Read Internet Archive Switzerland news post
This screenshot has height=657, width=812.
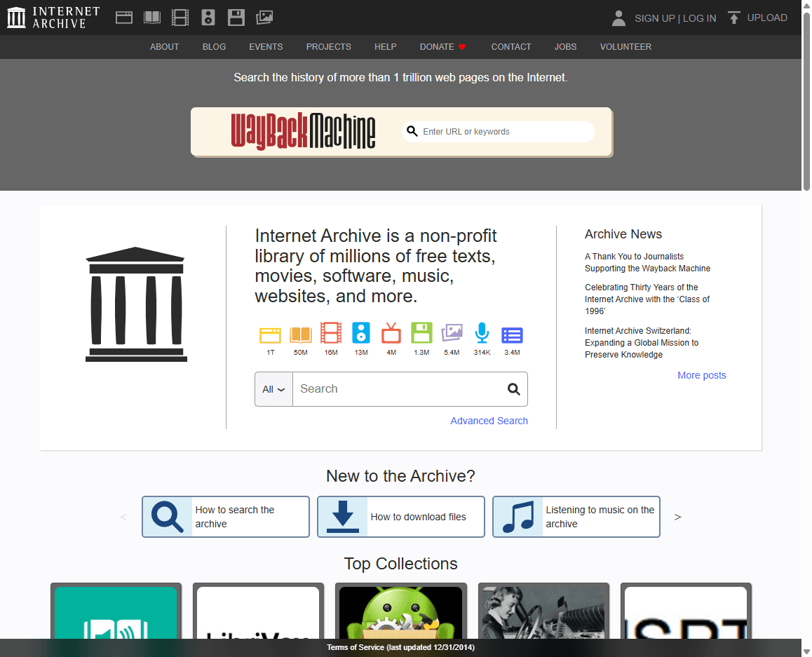(x=642, y=343)
